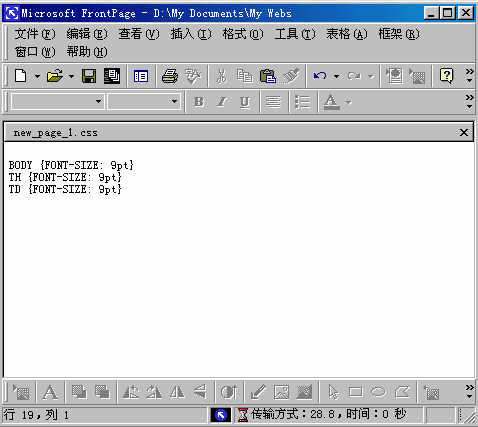Toggle Italic formatting button

point(222,102)
